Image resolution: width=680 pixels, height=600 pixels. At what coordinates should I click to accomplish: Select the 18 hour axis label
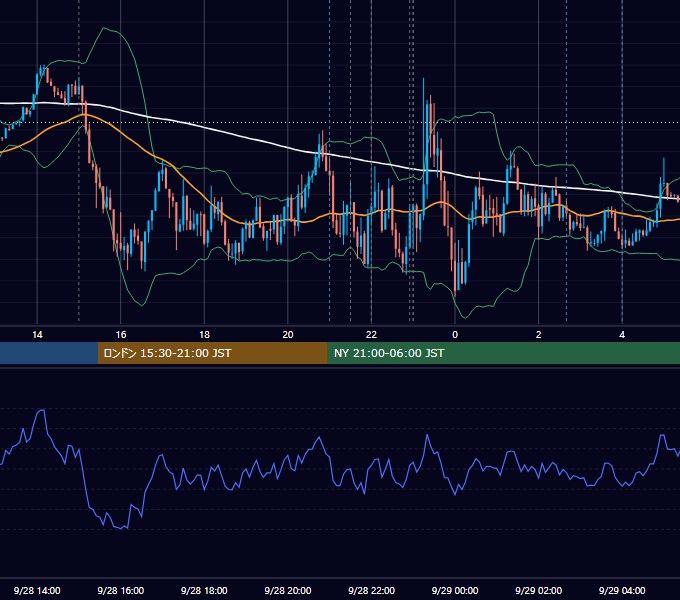pyautogui.click(x=204, y=335)
